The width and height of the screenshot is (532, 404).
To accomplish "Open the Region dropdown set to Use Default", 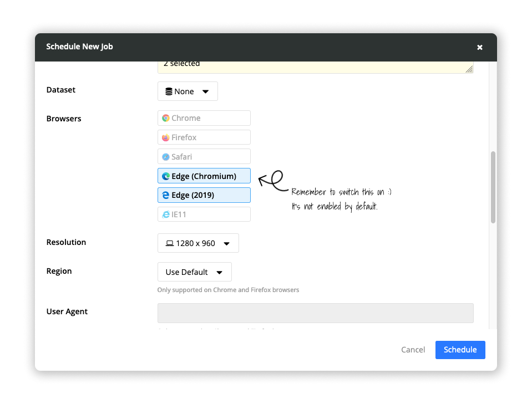I will click(x=194, y=272).
